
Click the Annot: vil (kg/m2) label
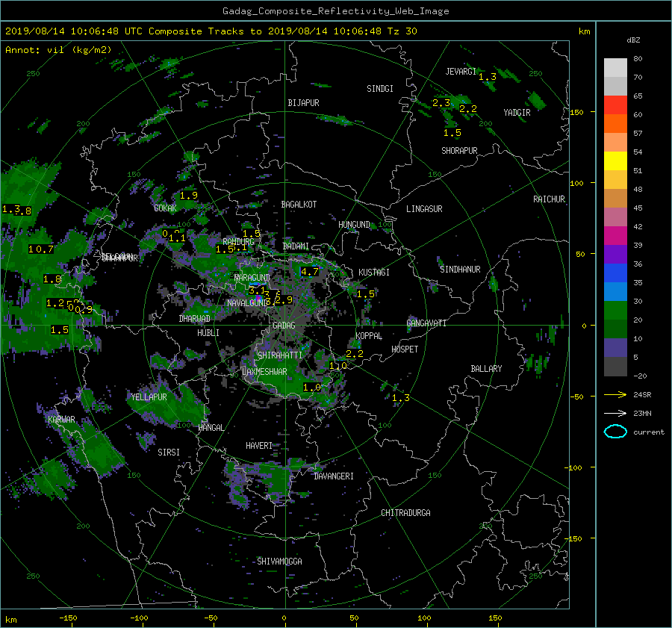pos(58,50)
